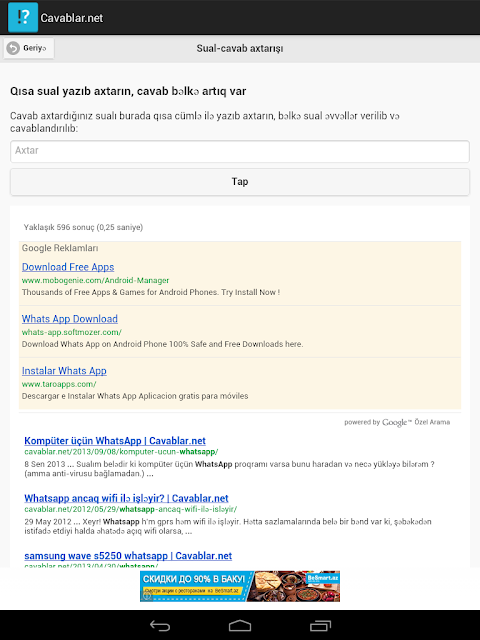Go back with the Geriyə button

[29, 48]
